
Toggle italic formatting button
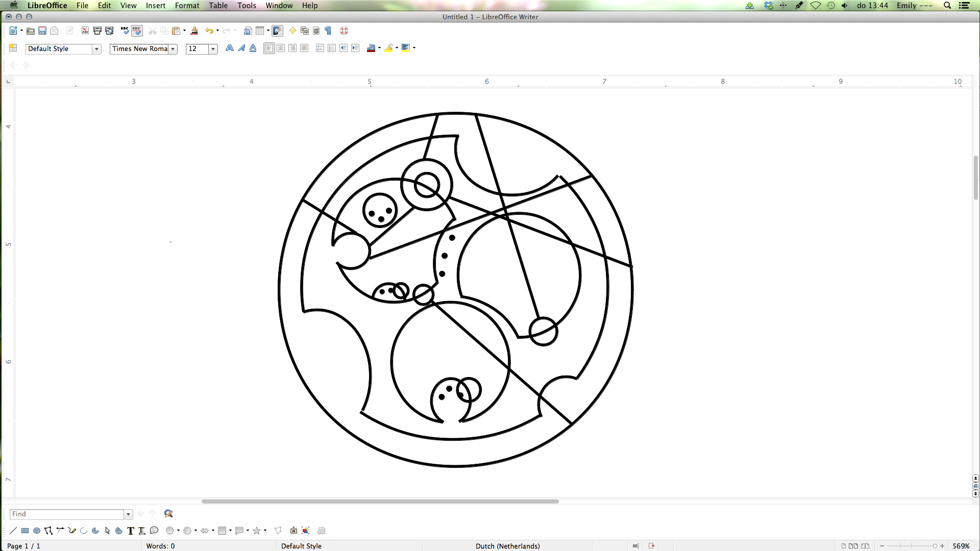click(x=240, y=48)
